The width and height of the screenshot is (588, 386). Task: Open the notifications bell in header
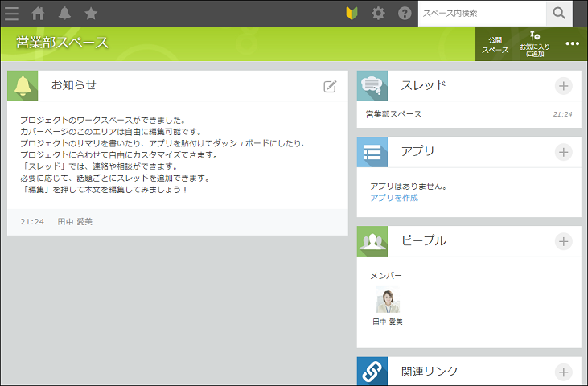(64, 13)
